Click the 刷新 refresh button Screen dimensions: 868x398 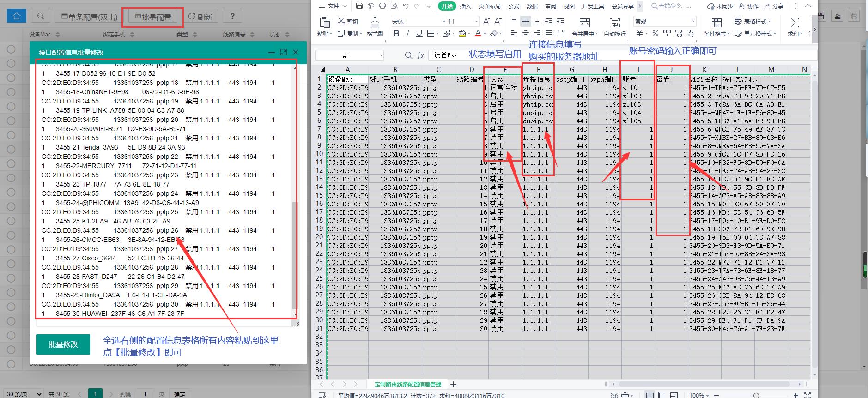coord(200,17)
